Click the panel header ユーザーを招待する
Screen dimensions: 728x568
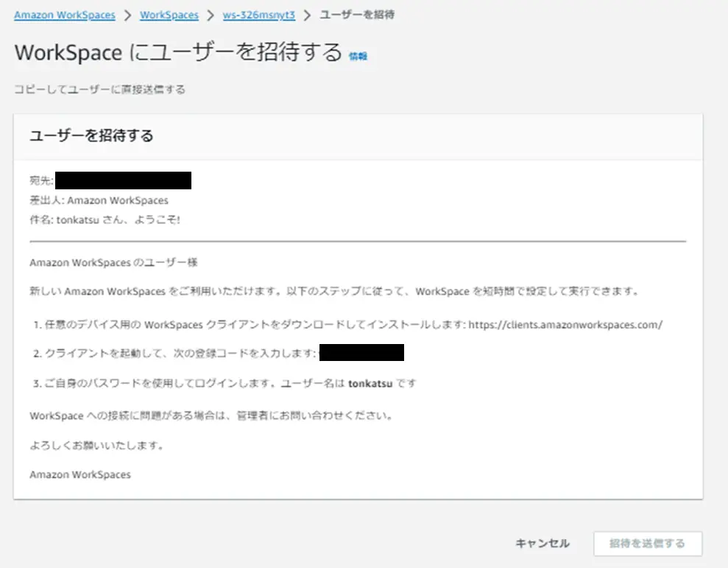click(91, 136)
